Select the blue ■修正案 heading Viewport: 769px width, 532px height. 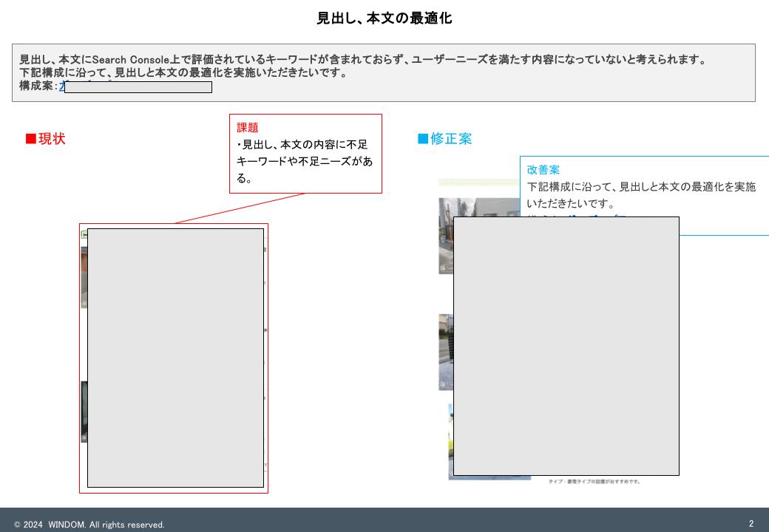point(444,139)
